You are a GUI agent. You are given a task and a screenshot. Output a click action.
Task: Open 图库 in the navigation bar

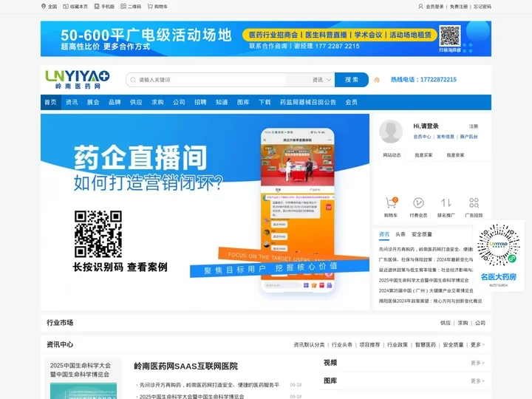(243, 102)
